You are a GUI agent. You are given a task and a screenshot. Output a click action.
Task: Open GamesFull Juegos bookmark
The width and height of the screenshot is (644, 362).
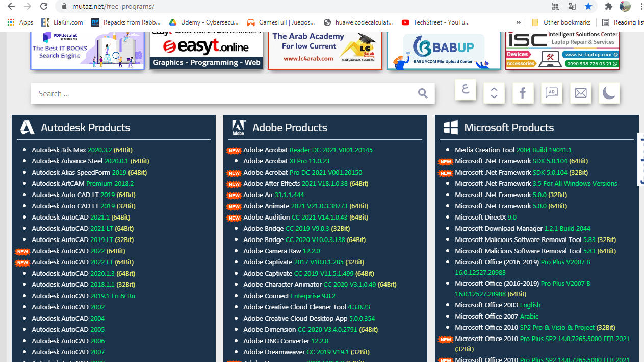click(281, 22)
